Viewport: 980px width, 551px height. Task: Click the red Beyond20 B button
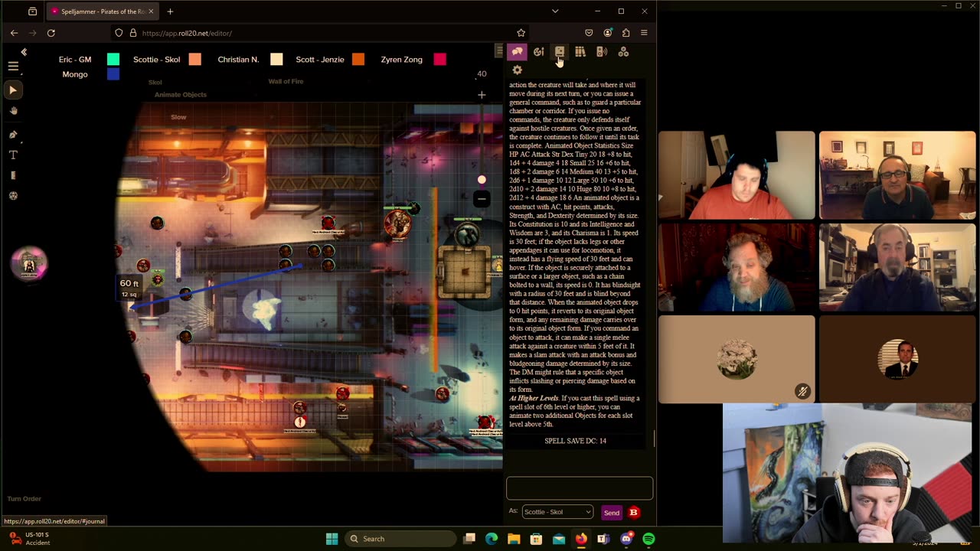point(633,513)
